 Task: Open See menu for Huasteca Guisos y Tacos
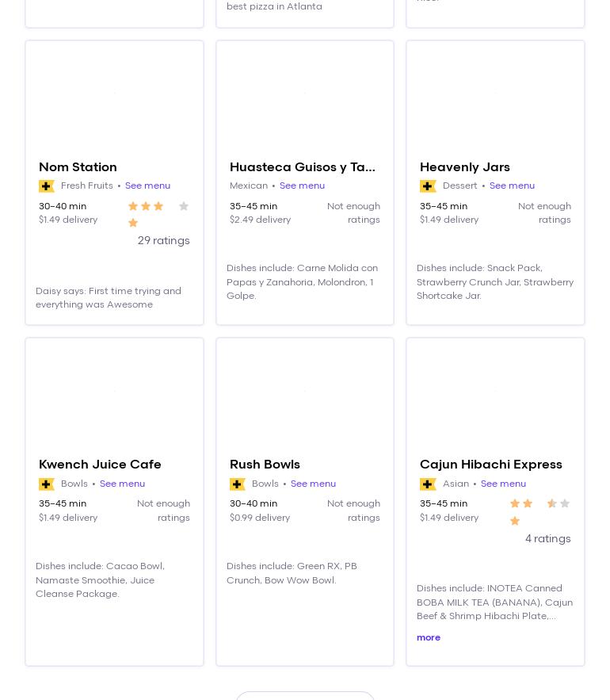302,186
